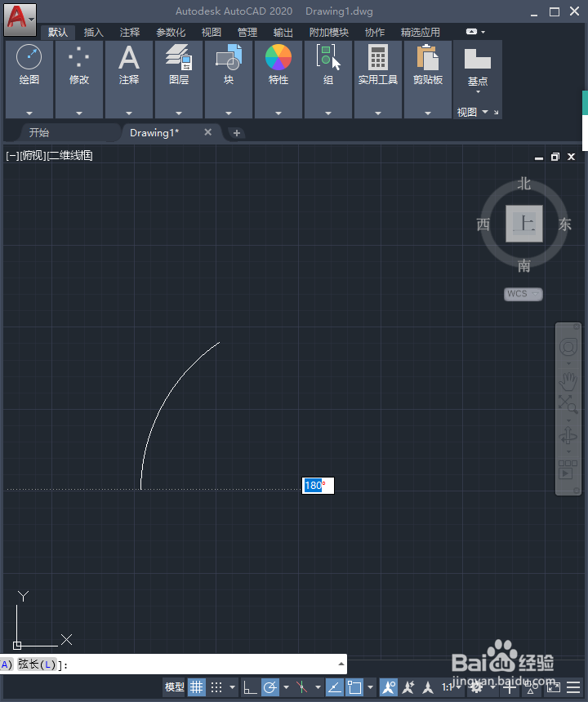Open the 实用工具 (Utilities) calculator icon
Image resolution: width=588 pixels, height=702 pixels.
378,57
